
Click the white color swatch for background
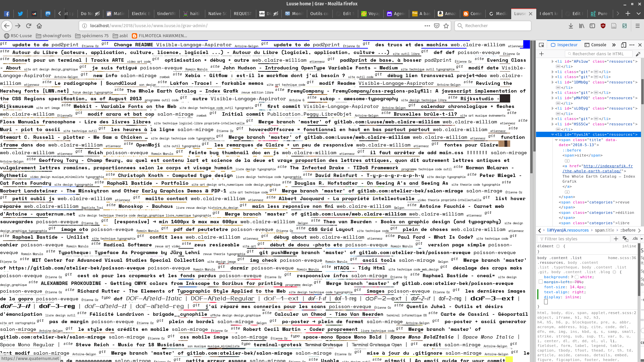(577, 277)
